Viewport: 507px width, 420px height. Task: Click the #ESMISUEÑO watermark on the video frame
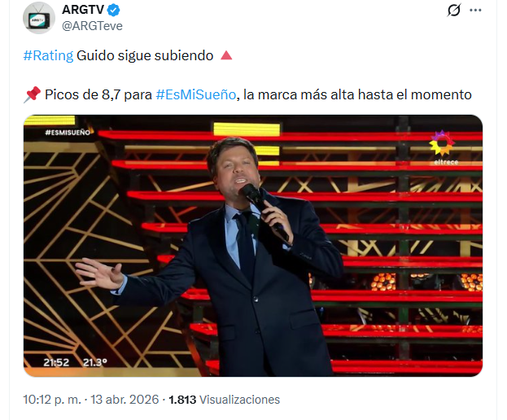(68, 132)
